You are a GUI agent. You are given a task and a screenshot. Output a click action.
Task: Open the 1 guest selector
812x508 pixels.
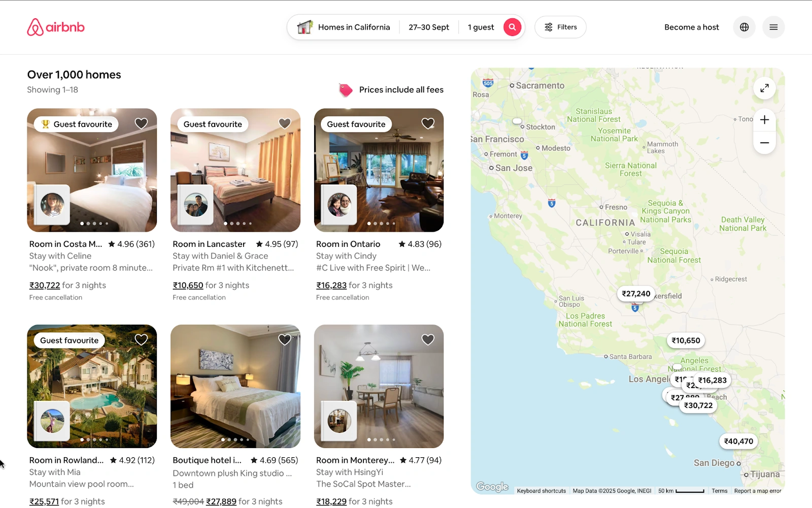pyautogui.click(x=481, y=27)
